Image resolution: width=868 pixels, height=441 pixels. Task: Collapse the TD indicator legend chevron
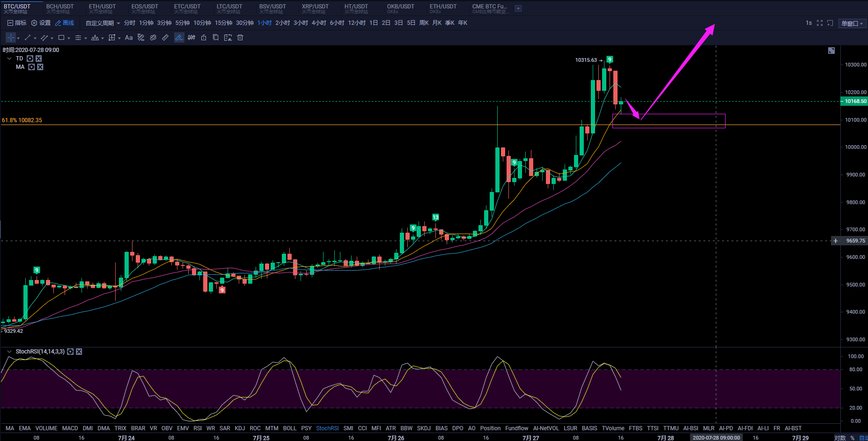pyautogui.click(x=9, y=59)
